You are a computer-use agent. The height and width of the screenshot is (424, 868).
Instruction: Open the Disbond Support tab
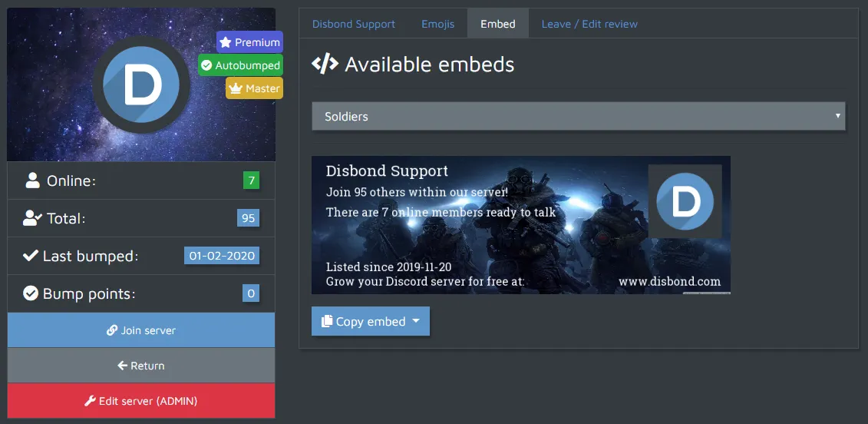(354, 24)
